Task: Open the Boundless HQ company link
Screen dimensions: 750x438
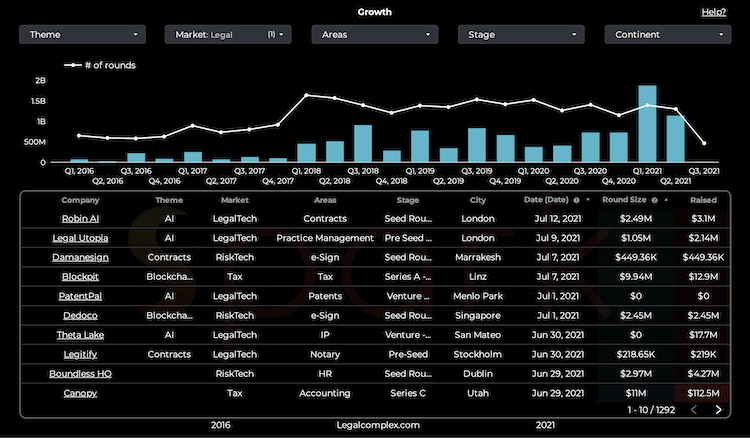Action: point(80,373)
